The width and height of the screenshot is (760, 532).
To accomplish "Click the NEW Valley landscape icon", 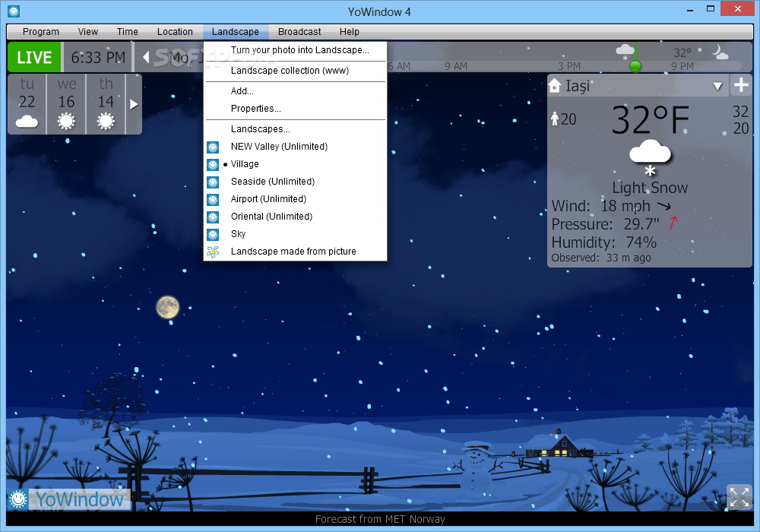I will point(213,147).
